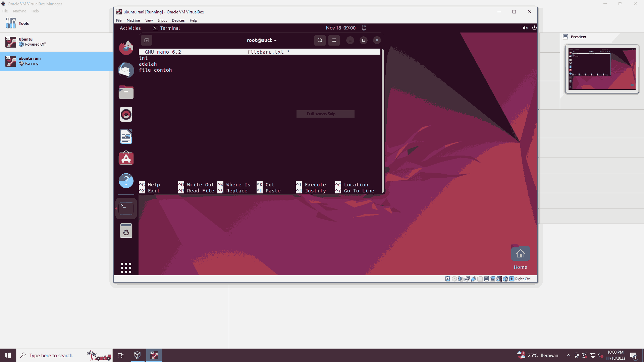Open Help menu in VirtualBox Manager
This screenshot has height=362, width=644.
pos(35,11)
